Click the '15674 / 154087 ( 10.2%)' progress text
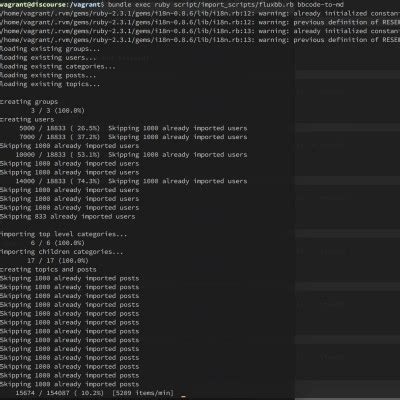Screen dimensions: 400x400 pyautogui.click(x=60, y=393)
